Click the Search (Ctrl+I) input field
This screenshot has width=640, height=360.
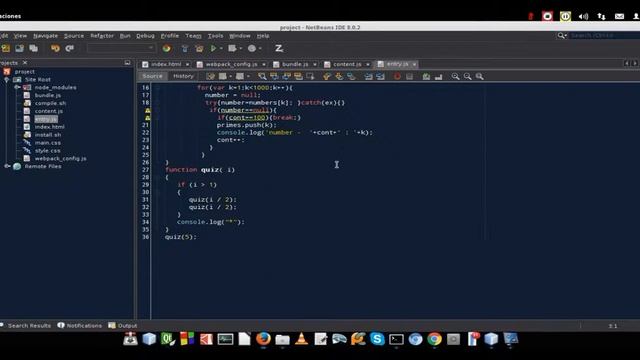coord(604,36)
